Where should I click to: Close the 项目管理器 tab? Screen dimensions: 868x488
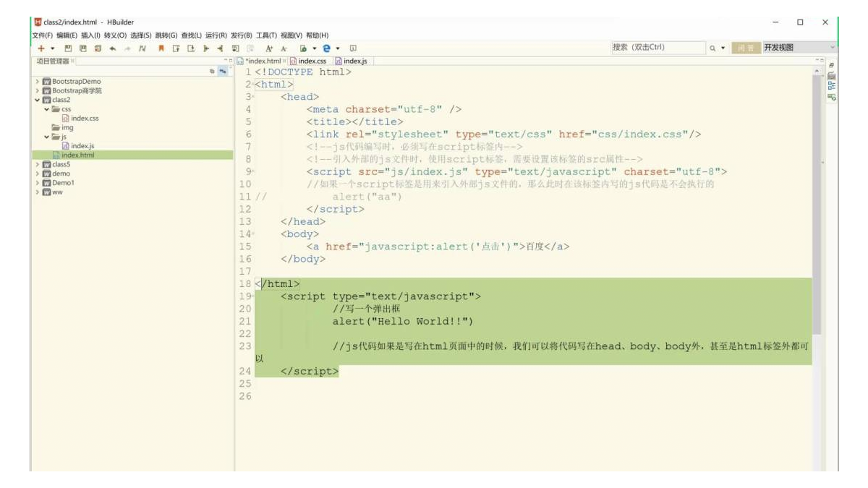[72, 61]
